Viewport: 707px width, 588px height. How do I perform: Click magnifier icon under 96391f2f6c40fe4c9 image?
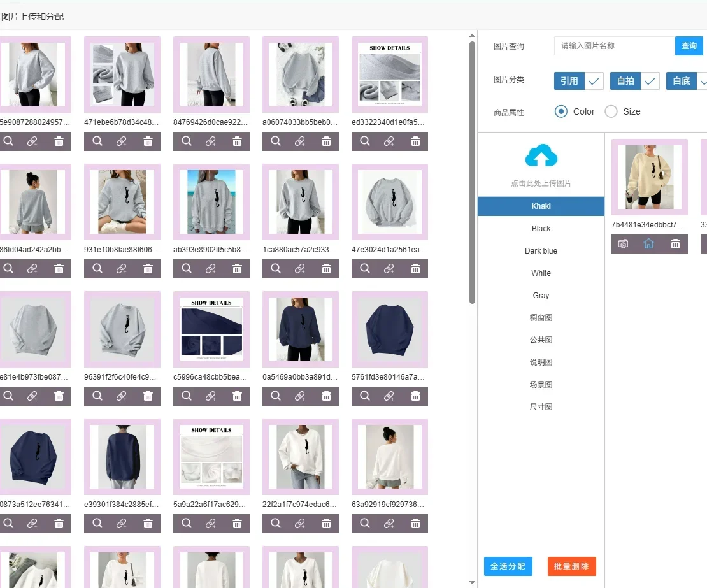[x=97, y=396]
